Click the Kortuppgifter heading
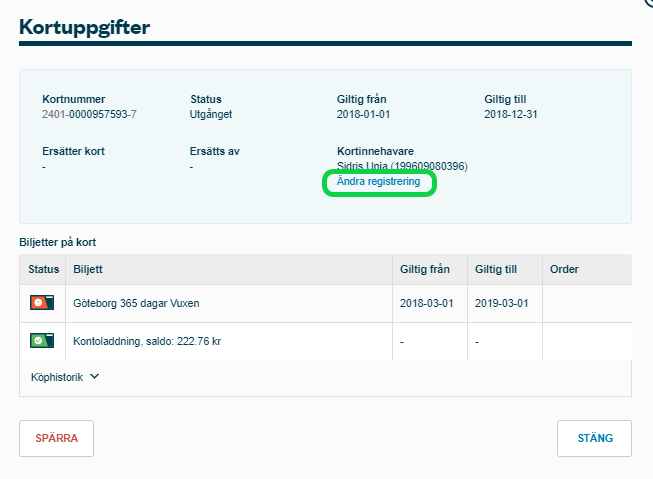The width and height of the screenshot is (653, 479). click(x=84, y=27)
